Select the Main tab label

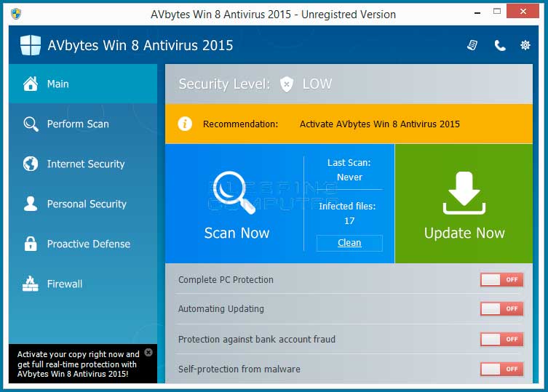[x=58, y=84]
